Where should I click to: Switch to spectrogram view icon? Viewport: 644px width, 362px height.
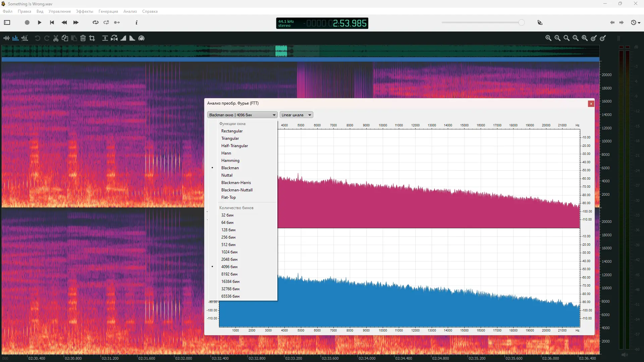(x=15, y=38)
